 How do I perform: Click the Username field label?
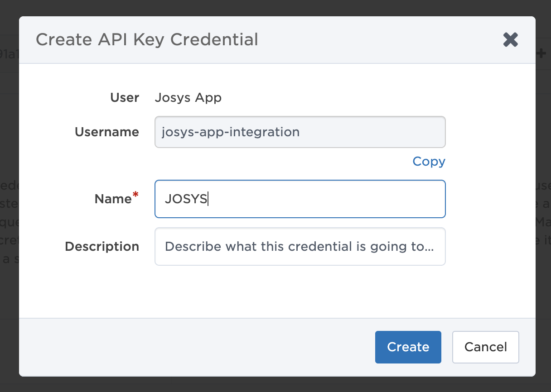point(106,132)
